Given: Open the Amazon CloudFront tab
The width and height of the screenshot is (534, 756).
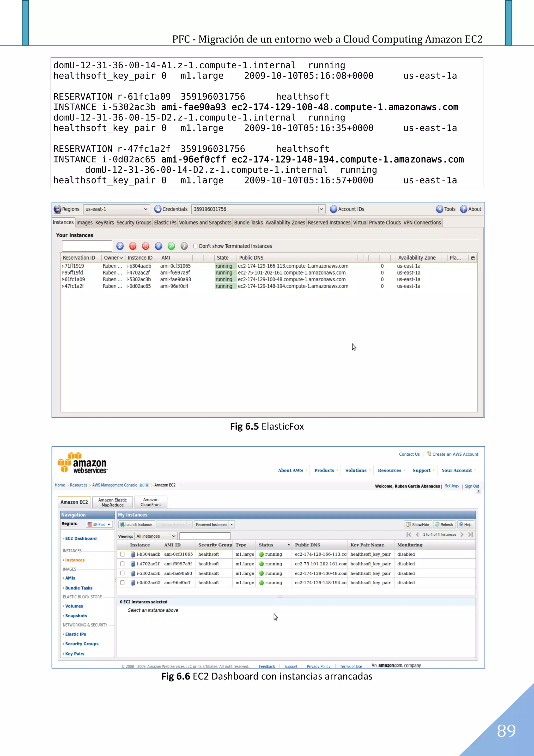Looking at the screenshot, I should pos(151,502).
